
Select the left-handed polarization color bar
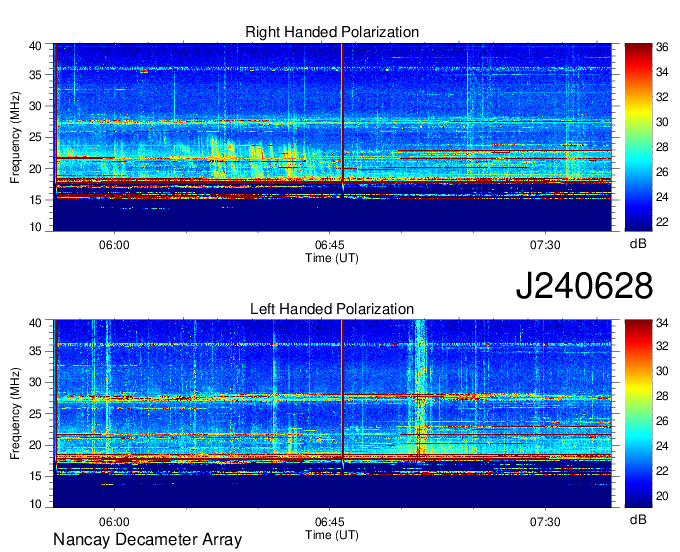click(x=638, y=414)
